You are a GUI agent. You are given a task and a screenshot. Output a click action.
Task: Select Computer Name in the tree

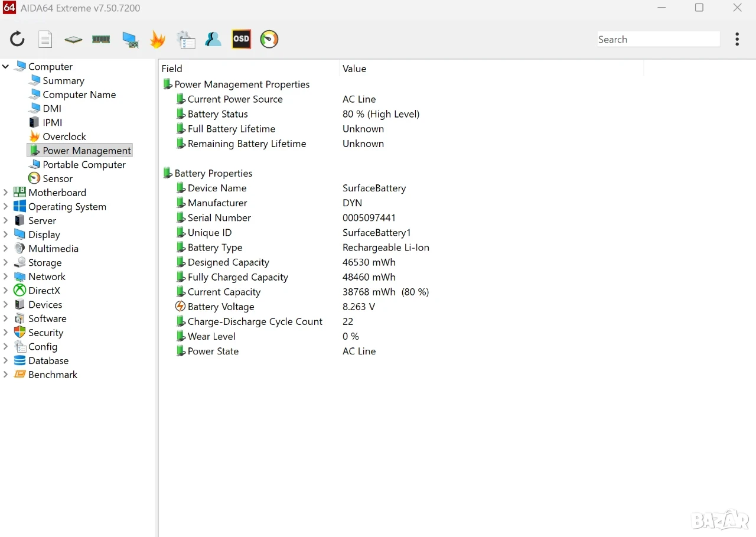pyautogui.click(x=79, y=95)
